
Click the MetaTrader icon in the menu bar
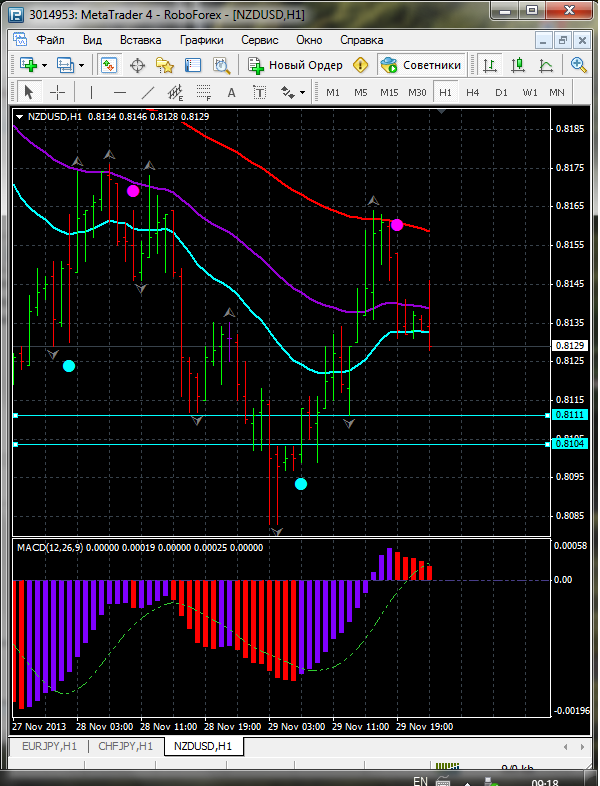tap(20, 40)
